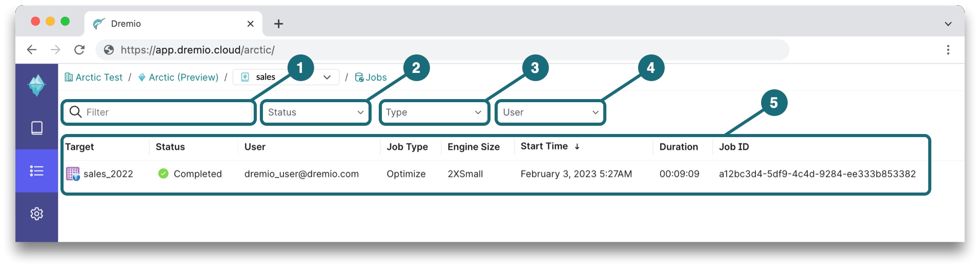
Task: Click the tab list chevron at top right
Action: pos(948,24)
